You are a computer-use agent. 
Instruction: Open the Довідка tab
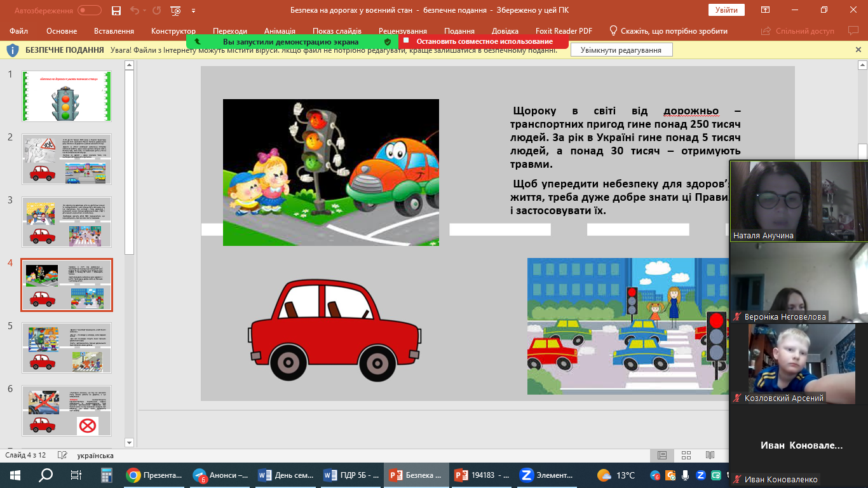[505, 31]
